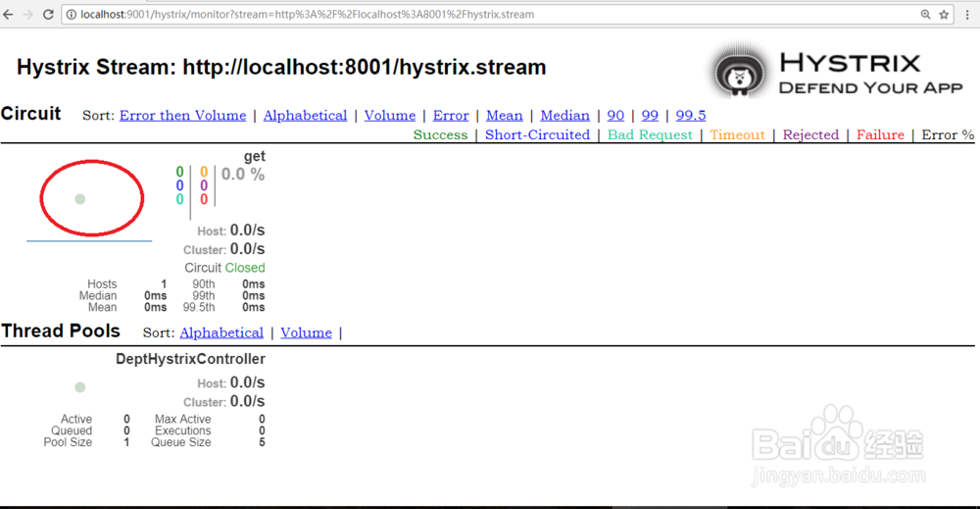Click the site info icon in address bar
Screen dimensions: 980x509
(x=72, y=15)
